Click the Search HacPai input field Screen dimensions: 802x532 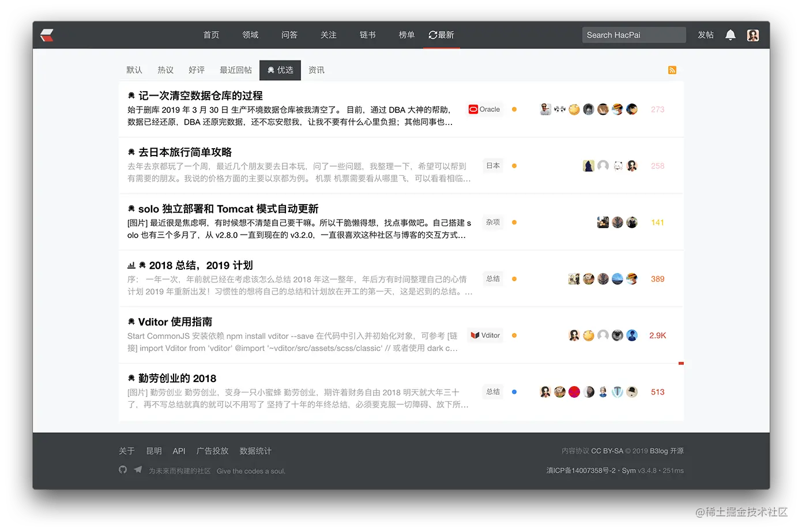pyautogui.click(x=634, y=35)
